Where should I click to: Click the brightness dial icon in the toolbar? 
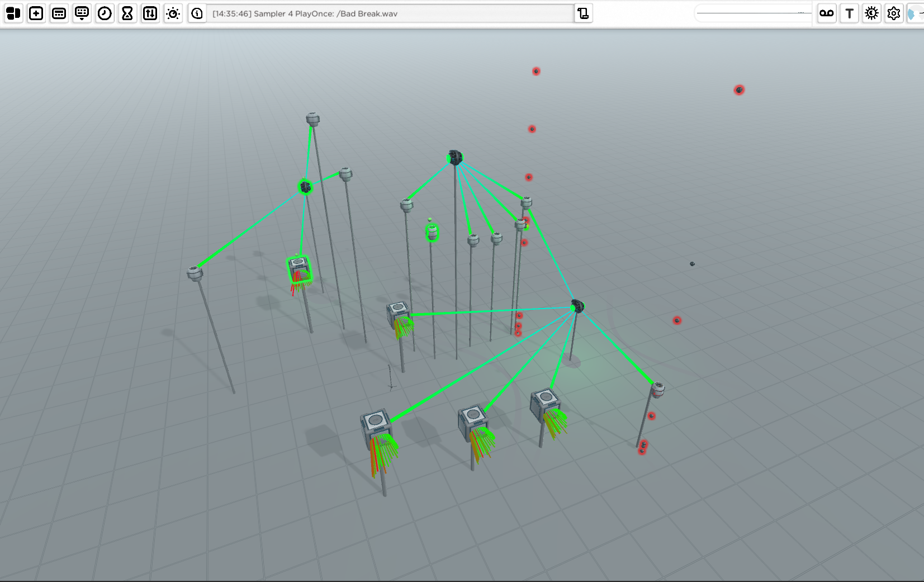click(x=173, y=13)
